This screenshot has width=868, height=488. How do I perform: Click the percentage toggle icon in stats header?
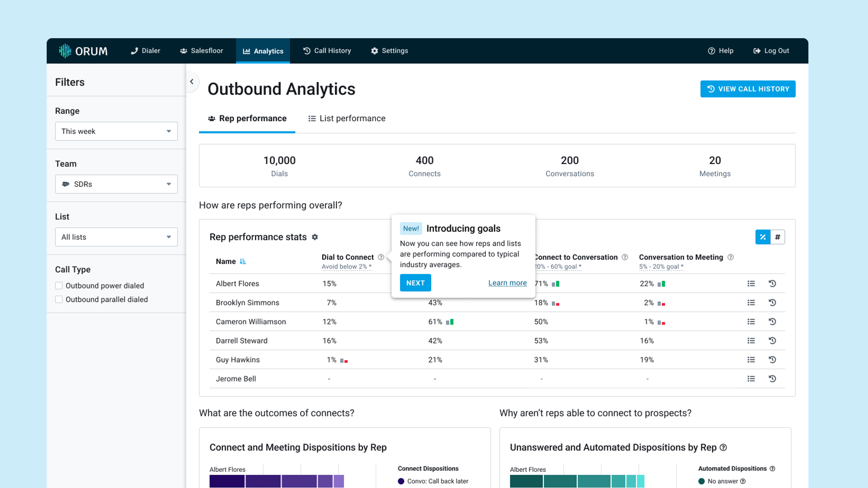[762, 237]
